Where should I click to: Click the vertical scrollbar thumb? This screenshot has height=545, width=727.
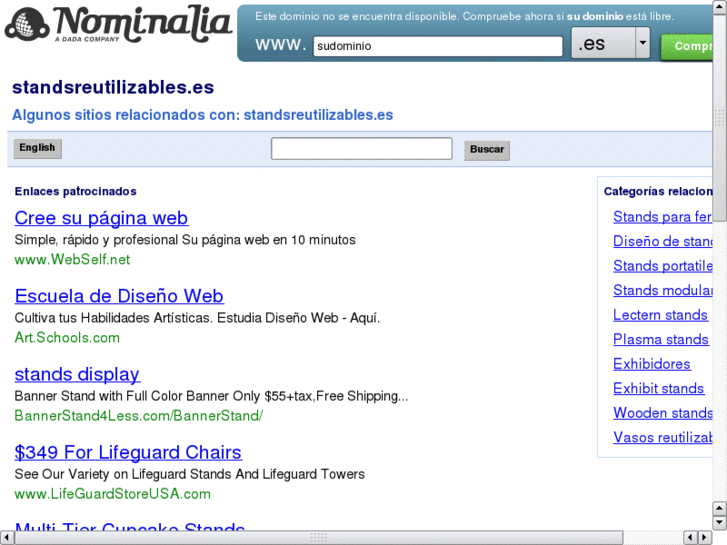[x=720, y=118]
